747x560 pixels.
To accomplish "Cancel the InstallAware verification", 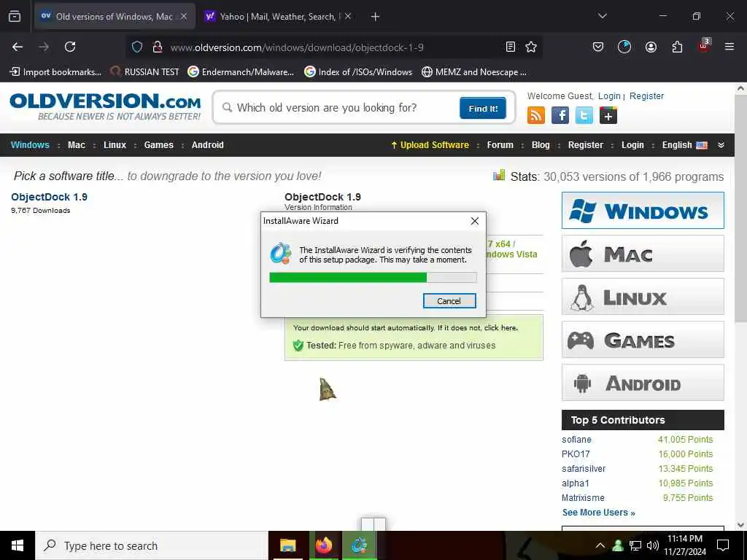I will [x=449, y=301].
